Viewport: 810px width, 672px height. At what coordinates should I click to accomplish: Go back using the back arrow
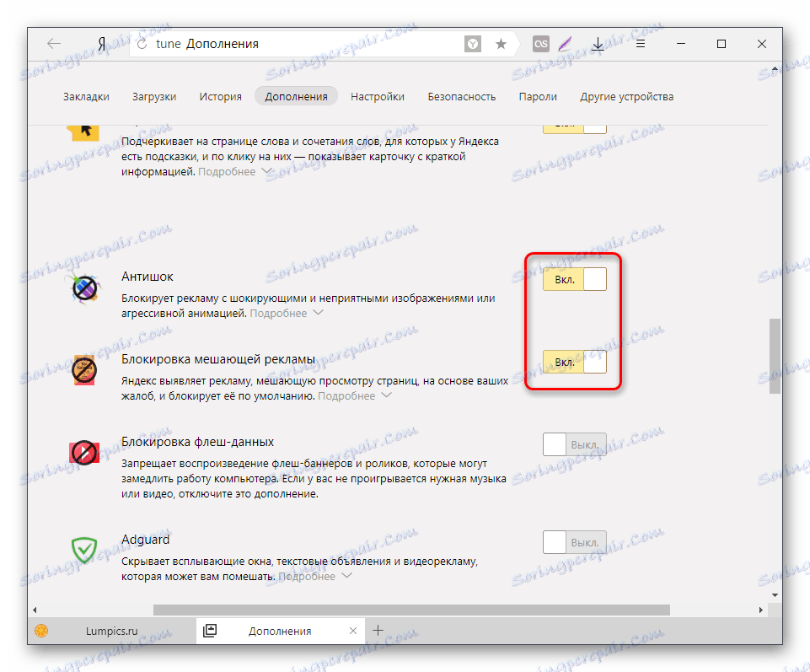click(54, 44)
